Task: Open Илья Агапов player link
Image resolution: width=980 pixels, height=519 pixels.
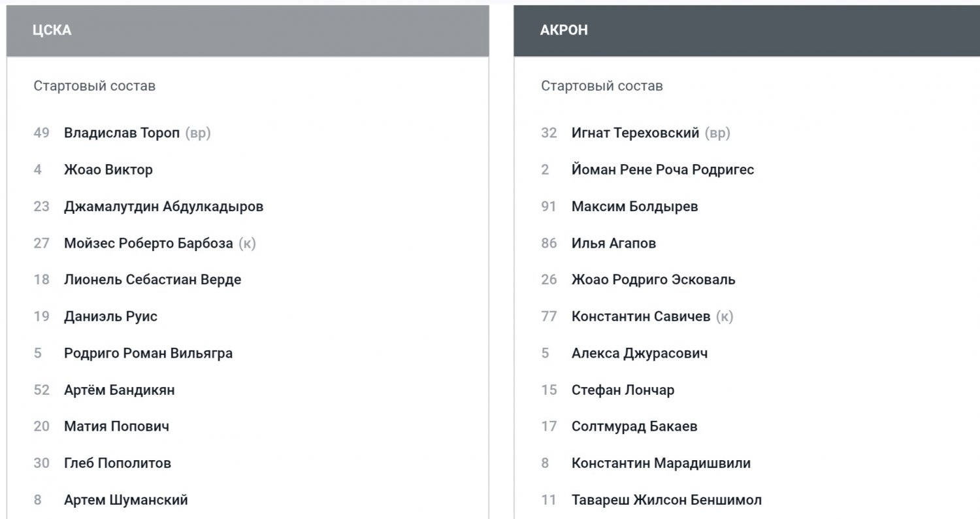Action: tap(613, 243)
